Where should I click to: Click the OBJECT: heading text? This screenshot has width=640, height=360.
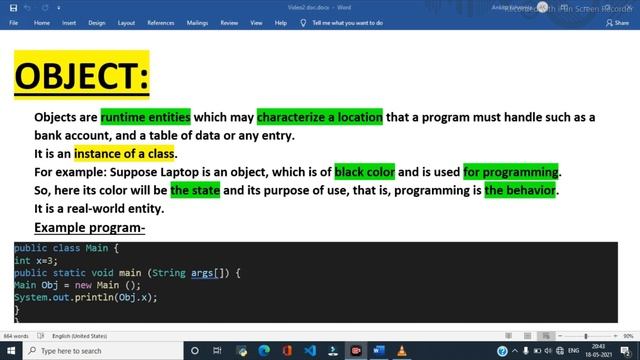[82, 76]
